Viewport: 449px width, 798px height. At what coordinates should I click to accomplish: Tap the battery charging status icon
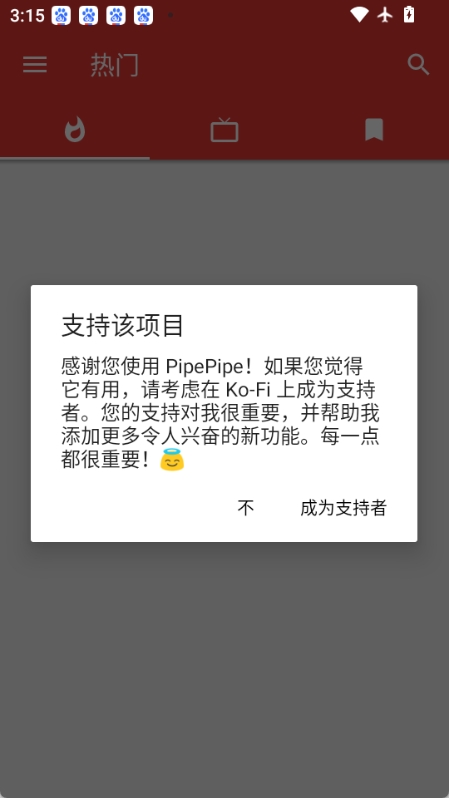click(x=409, y=15)
